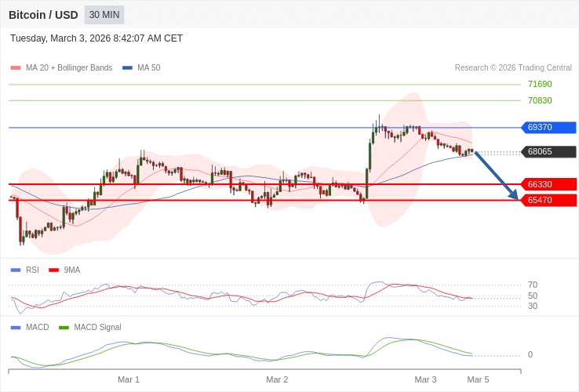Screen dimensions: 579x392
Task: Click the dark 68065 current price tag
Action: pos(548,152)
